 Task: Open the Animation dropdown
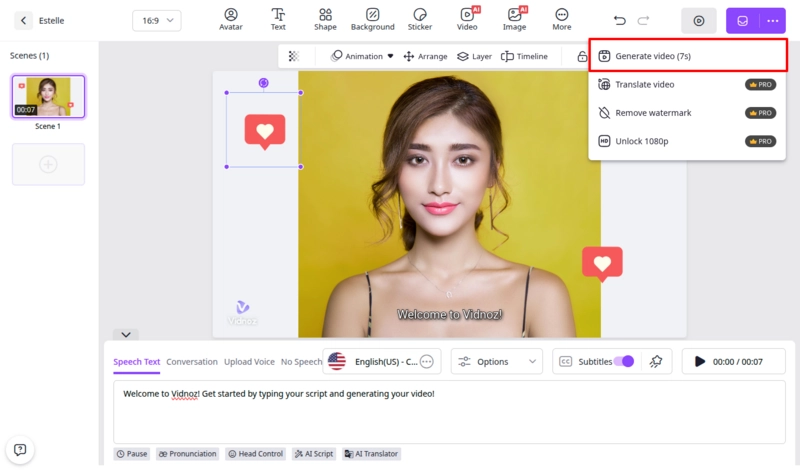point(362,56)
